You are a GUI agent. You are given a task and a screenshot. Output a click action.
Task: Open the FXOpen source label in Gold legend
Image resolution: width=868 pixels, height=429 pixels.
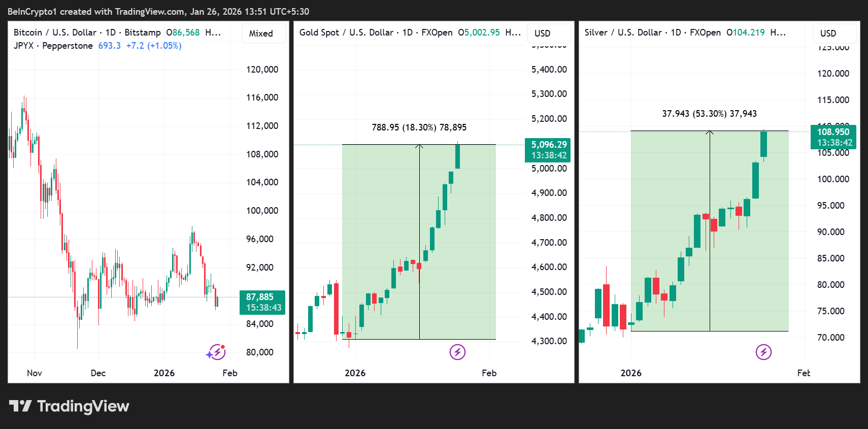[x=438, y=32]
